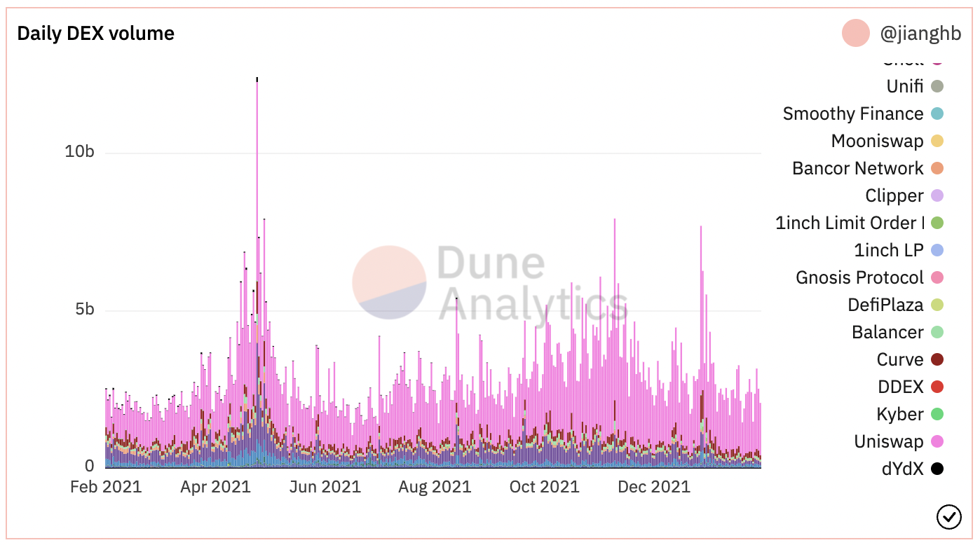Toggle Gnosis Protocol series label
The image size is (980, 545).
(860, 278)
